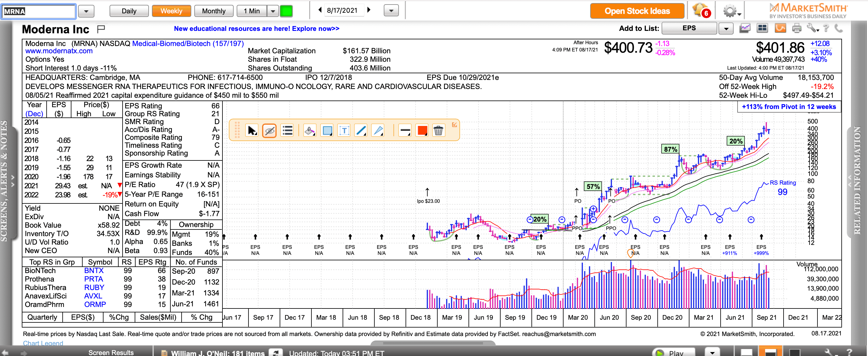Screen dimensions: 868x356
Task: Open the date picker dropdown
Action: click(391, 11)
